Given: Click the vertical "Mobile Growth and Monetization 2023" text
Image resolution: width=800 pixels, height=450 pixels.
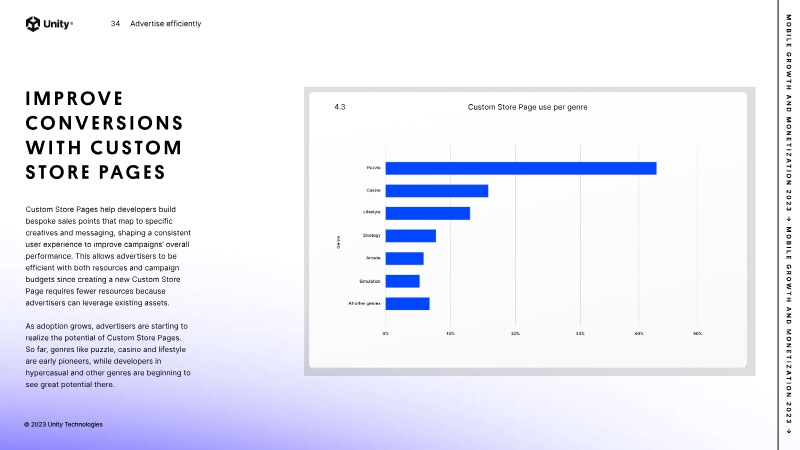Looking at the screenshot, I should pos(789,225).
